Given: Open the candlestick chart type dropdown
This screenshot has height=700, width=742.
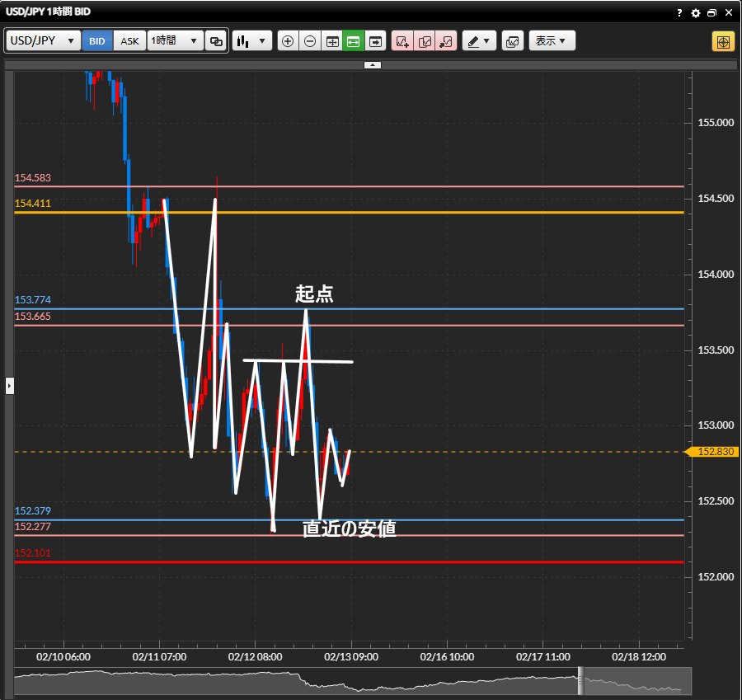Looking at the screenshot, I should coord(251,40).
